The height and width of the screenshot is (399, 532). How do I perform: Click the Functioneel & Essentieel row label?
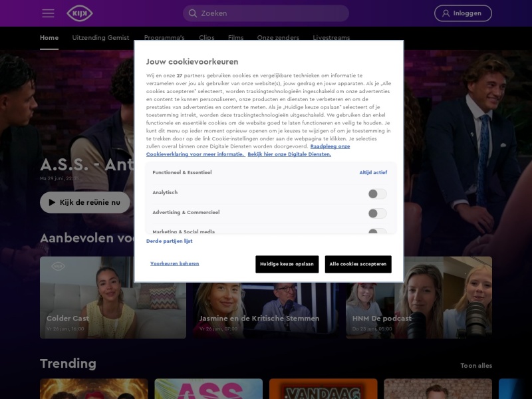(x=182, y=172)
